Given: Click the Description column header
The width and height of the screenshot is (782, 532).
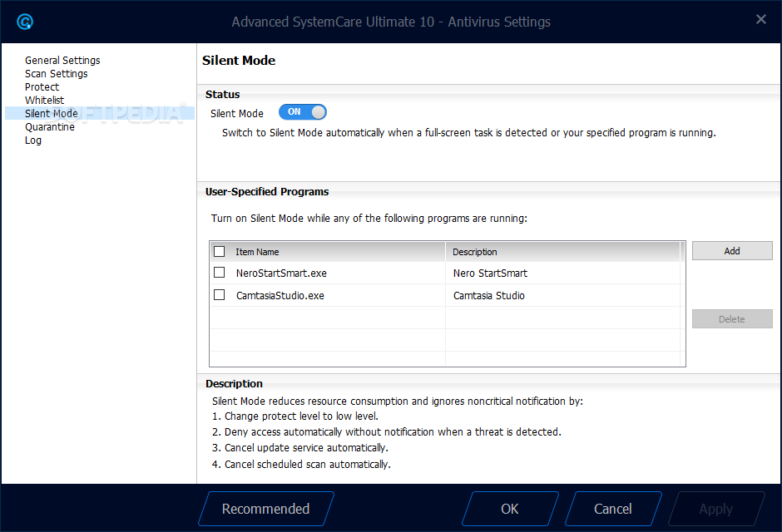Looking at the screenshot, I should 562,252.
